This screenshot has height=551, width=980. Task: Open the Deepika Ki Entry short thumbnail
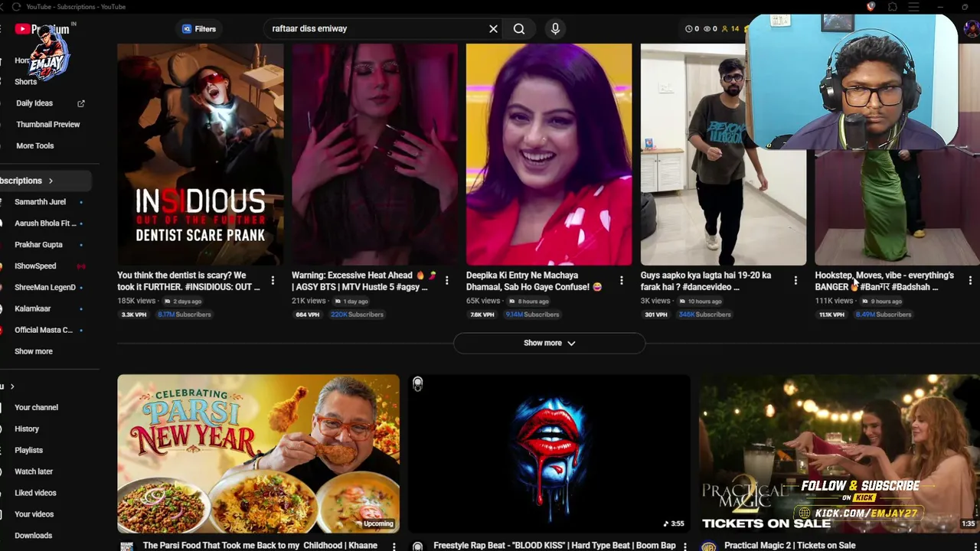click(x=549, y=154)
